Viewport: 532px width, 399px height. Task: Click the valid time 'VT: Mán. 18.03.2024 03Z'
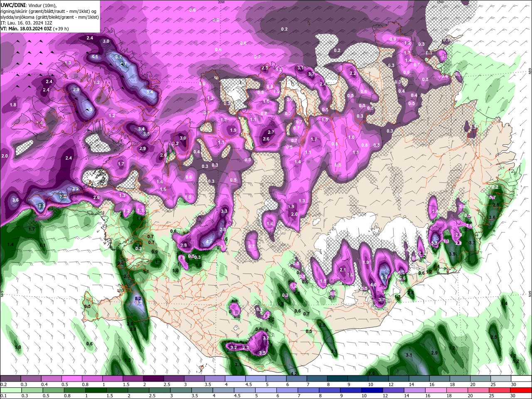coord(26,29)
